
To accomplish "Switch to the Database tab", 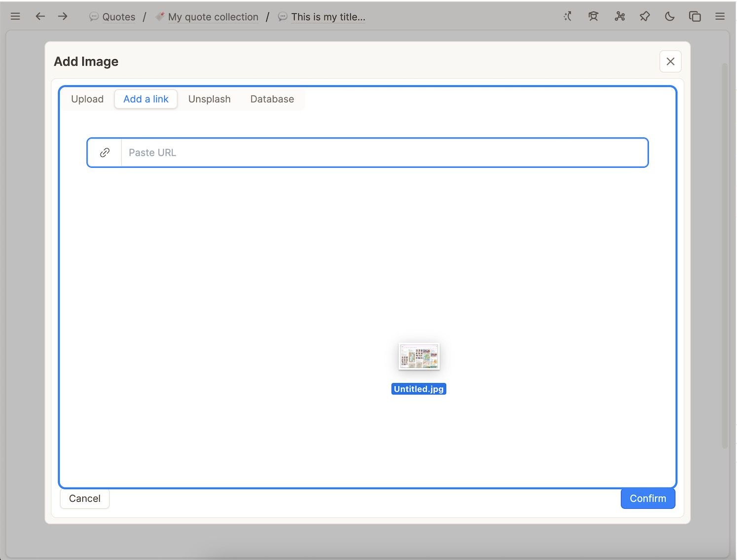I will [272, 99].
